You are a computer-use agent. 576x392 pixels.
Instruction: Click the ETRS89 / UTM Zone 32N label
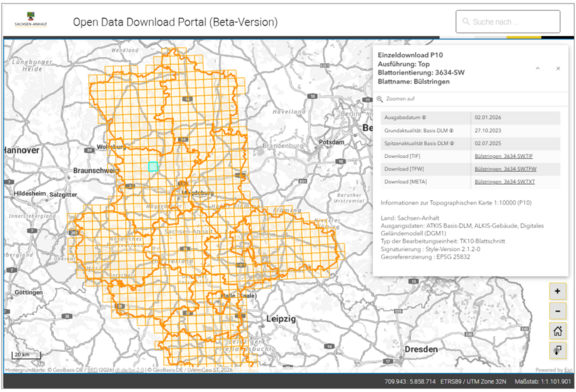click(x=473, y=382)
